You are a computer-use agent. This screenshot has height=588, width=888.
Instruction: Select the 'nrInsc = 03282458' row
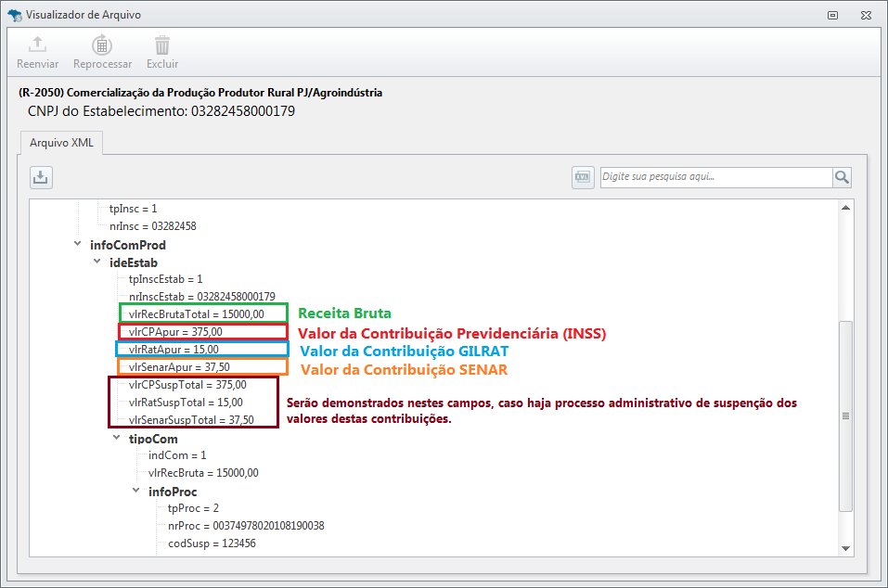coord(153,226)
